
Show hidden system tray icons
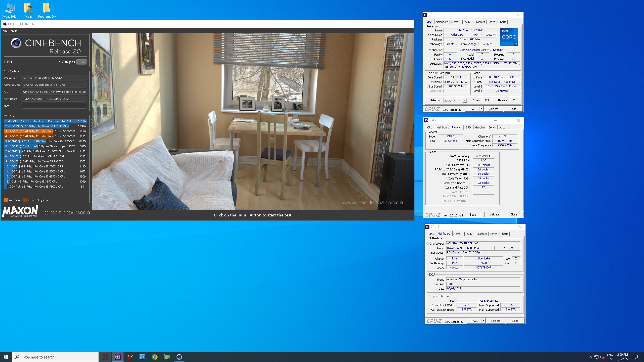click(x=590, y=357)
